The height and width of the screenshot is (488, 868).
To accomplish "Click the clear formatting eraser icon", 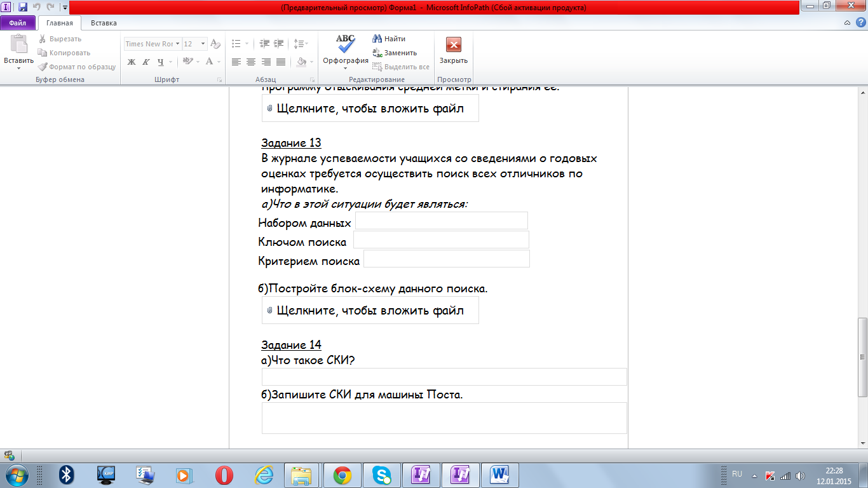I will [x=215, y=44].
